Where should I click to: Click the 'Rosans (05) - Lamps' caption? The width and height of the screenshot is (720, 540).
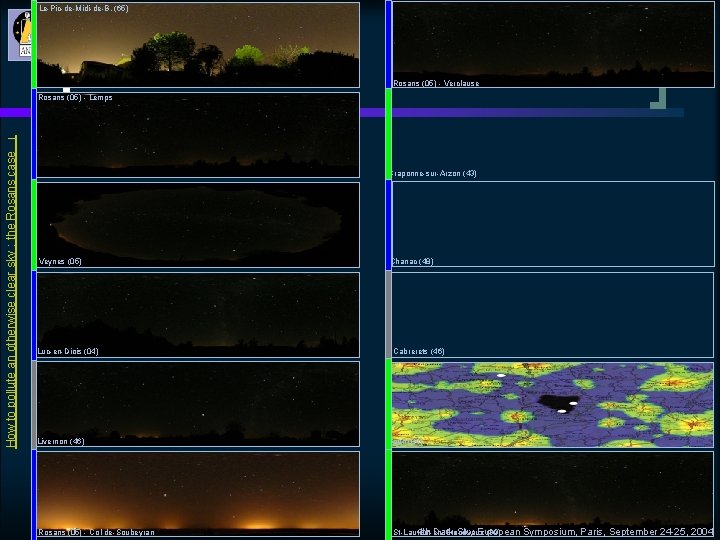pos(75,97)
